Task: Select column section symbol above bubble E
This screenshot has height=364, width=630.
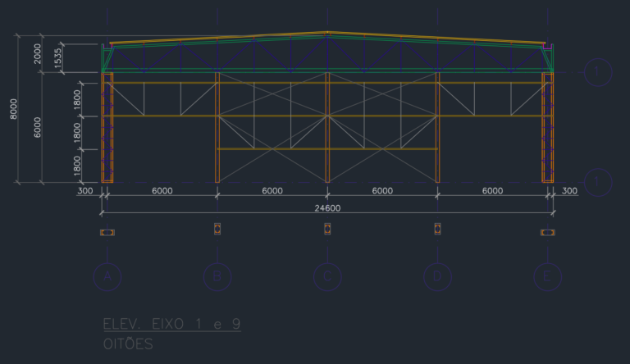Action: [x=547, y=233]
